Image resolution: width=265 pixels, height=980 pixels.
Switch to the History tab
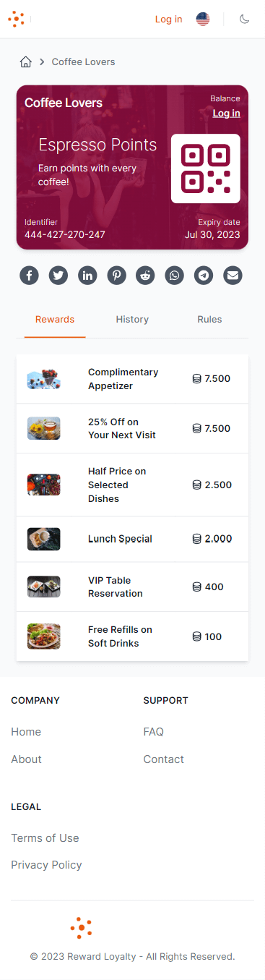[x=132, y=320]
